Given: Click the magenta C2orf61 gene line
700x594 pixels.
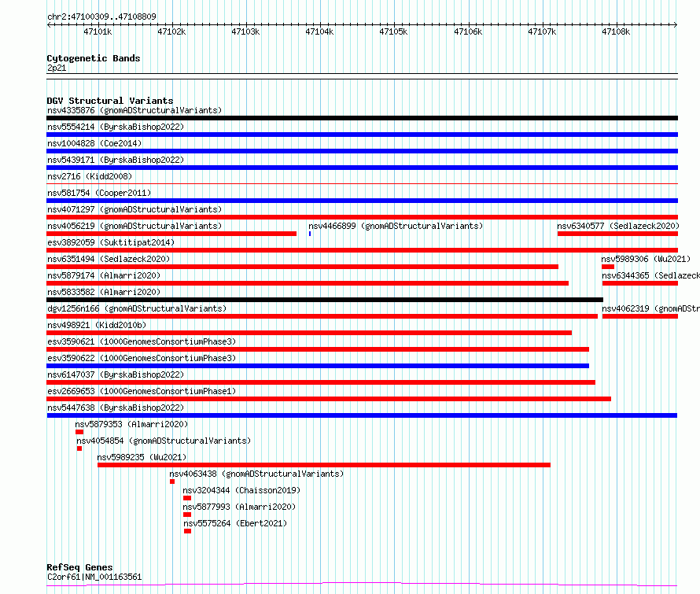Looking at the screenshot, I should click(x=362, y=584).
